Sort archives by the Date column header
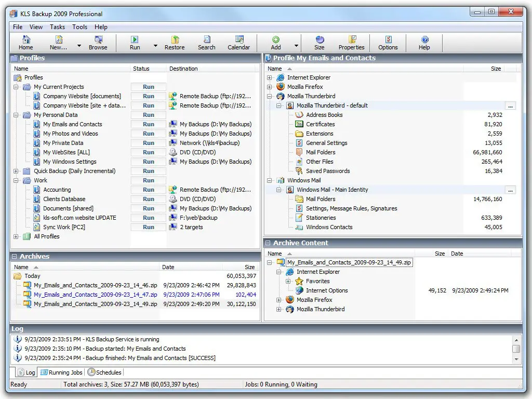532x399 pixels. (x=191, y=267)
